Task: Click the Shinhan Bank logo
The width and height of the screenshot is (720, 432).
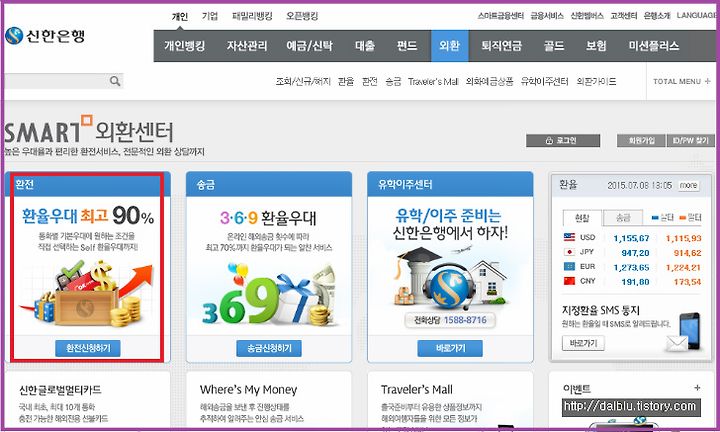Action: click(45, 35)
